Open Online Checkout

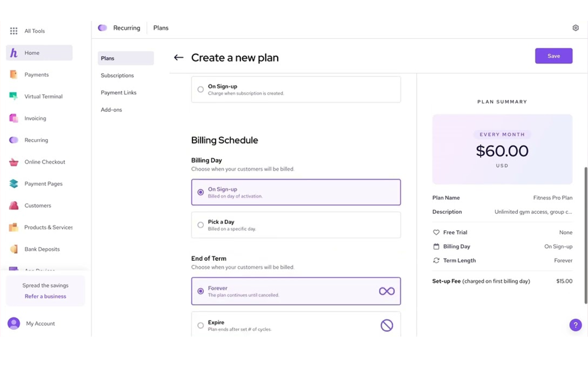(x=45, y=162)
